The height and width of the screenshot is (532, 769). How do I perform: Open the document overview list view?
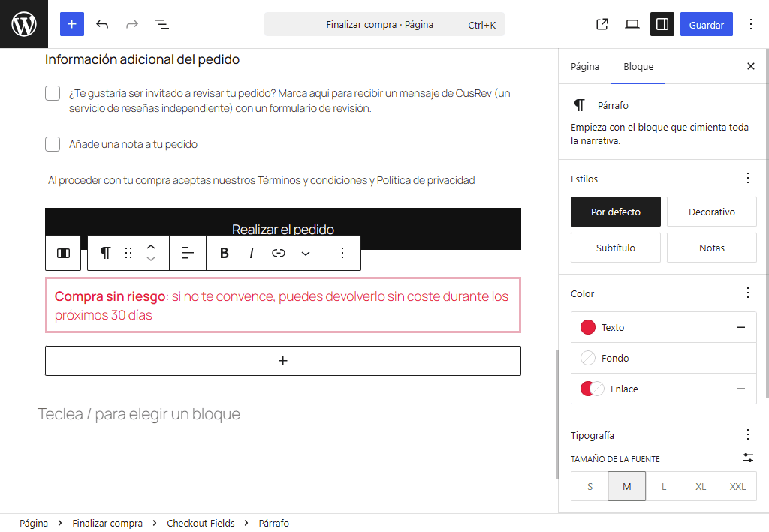click(x=162, y=24)
